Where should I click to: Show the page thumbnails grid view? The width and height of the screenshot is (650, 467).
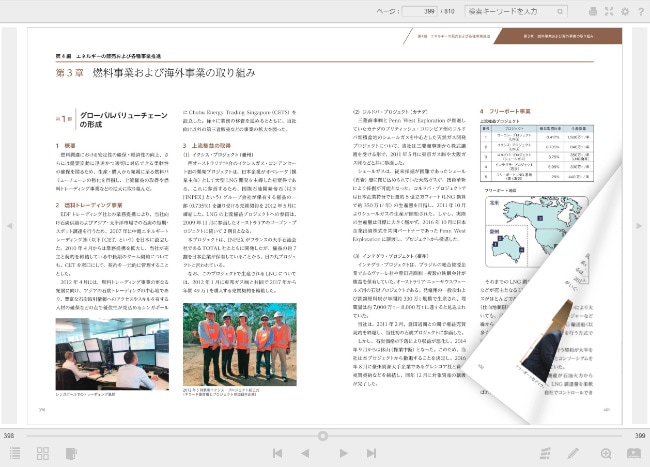(x=43, y=453)
